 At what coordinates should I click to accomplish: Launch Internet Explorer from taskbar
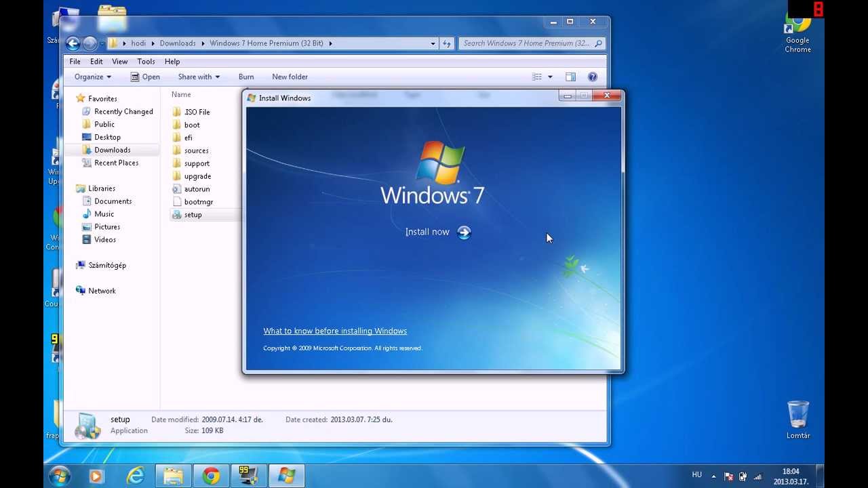pos(136,476)
